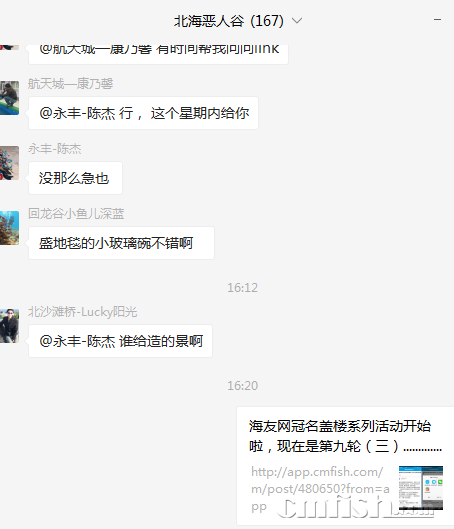Click the avatar of 永丰-陈杰
This screenshot has width=454, height=529.
click(x=9, y=163)
